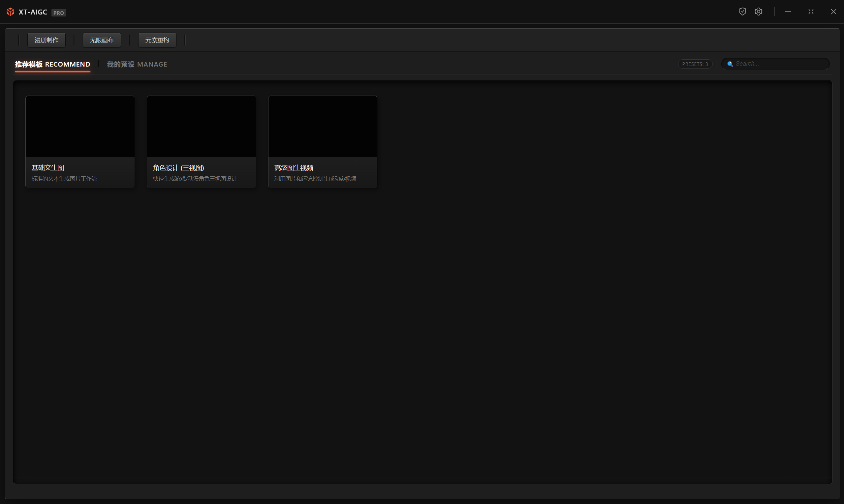The width and height of the screenshot is (844, 504).
Task: Open settings via the gear icon
Action: pyautogui.click(x=758, y=12)
